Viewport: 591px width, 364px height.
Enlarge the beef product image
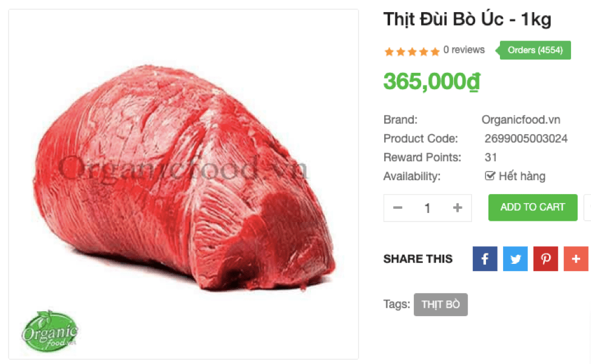click(x=184, y=184)
